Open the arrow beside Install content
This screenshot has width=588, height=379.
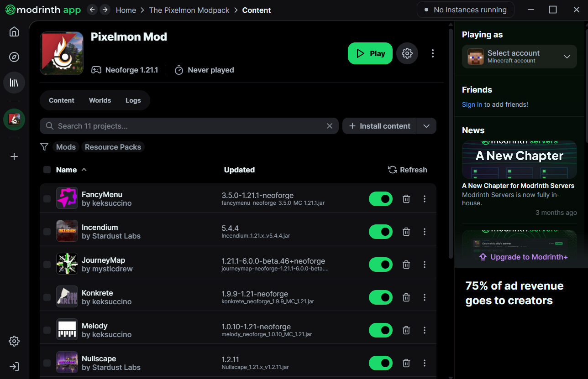(426, 126)
